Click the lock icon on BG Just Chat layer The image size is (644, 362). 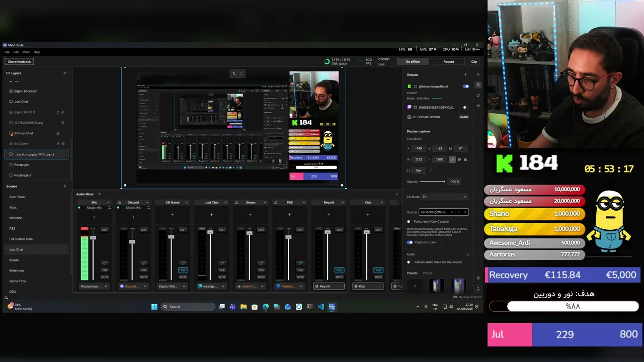58,133
